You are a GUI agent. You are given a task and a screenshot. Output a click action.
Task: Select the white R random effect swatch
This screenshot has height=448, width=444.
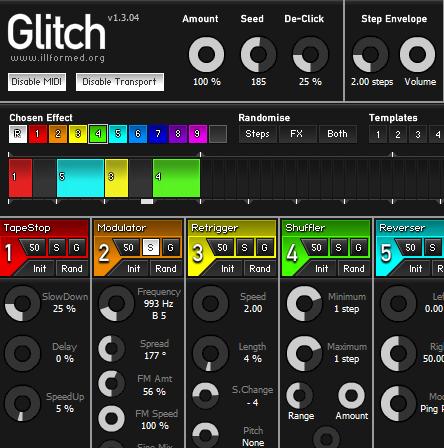[x=18, y=134]
